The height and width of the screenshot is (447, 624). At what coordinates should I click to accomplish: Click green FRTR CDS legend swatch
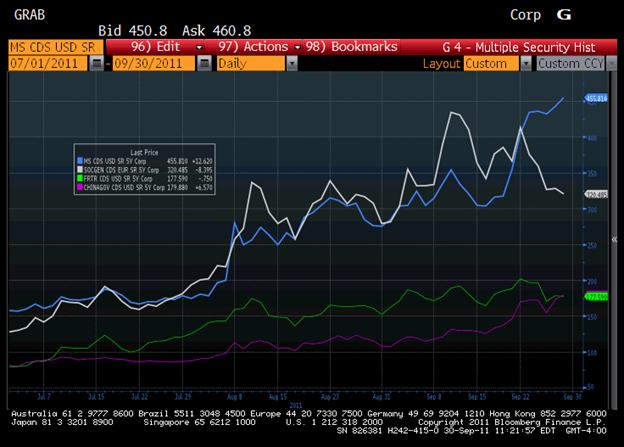click(79, 176)
